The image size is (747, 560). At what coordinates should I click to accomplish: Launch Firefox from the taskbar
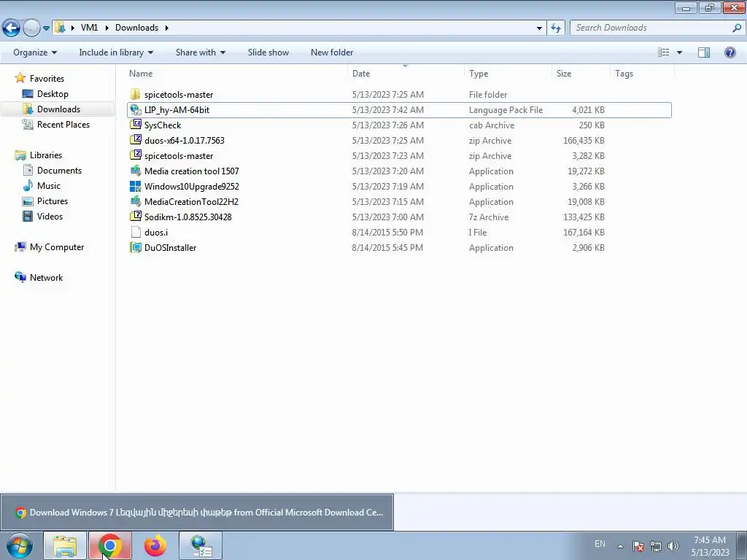[x=155, y=545]
